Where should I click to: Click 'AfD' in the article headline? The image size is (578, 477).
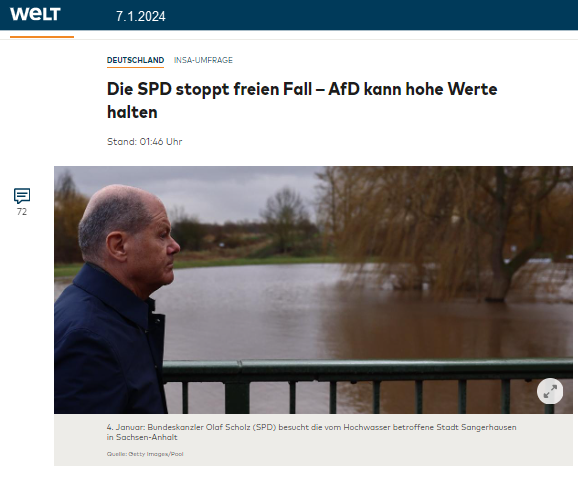344,89
